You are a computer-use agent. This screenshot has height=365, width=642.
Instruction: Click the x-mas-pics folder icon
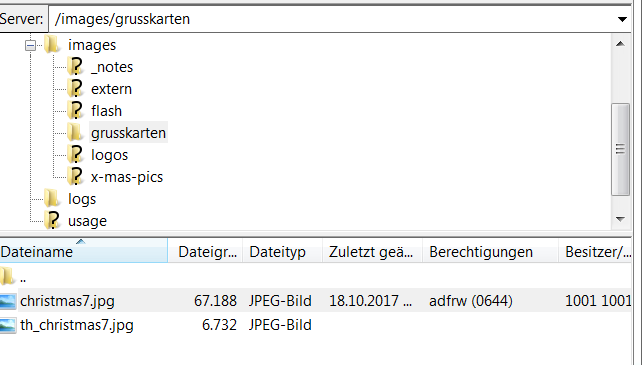click(75, 177)
